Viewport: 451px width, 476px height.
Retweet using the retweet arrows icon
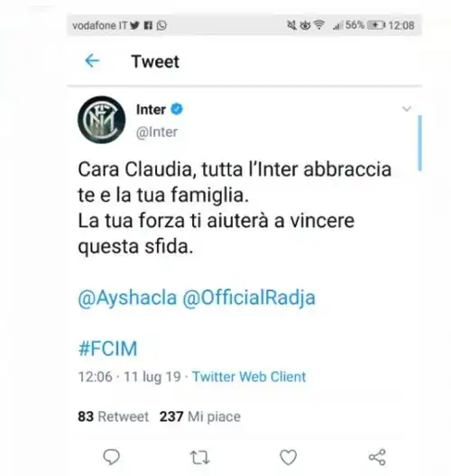pyautogui.click(x=199, y=457)
